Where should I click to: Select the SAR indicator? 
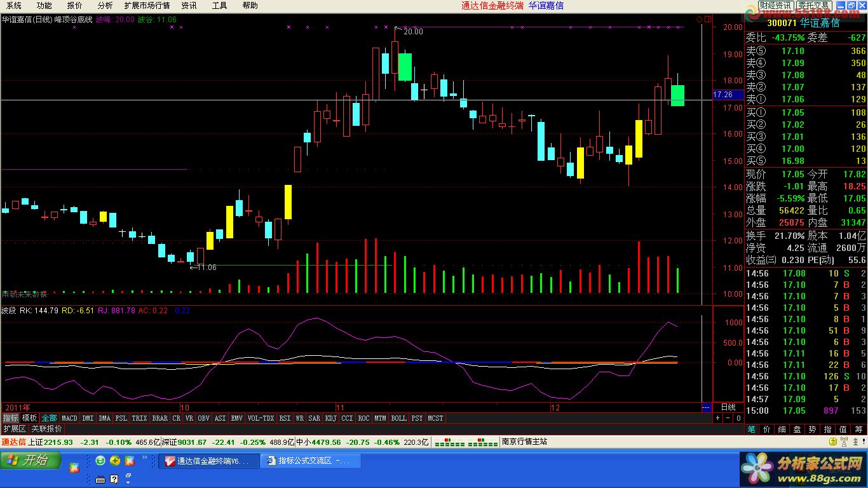[x=315, y=418]
